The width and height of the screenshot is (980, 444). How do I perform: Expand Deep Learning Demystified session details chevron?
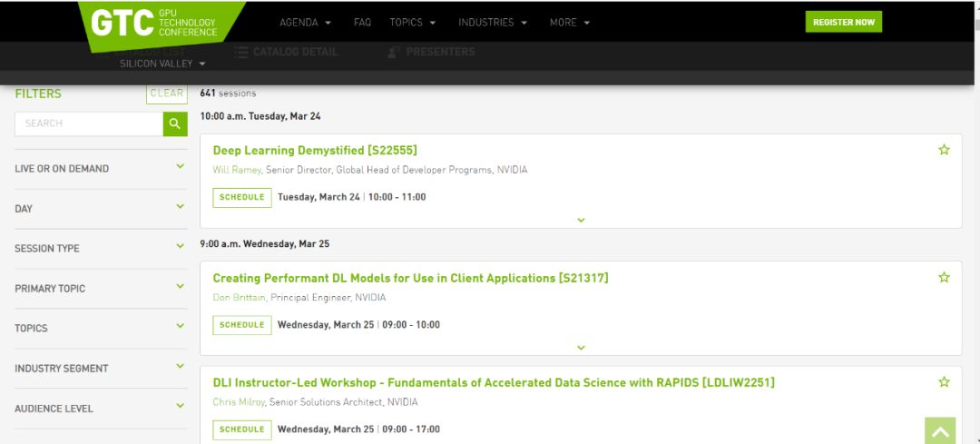(582, 220)
